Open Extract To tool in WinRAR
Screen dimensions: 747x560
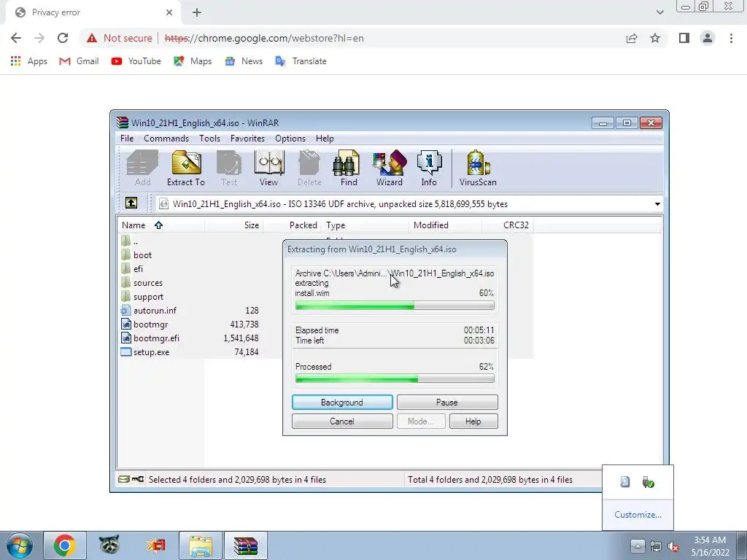186,168
